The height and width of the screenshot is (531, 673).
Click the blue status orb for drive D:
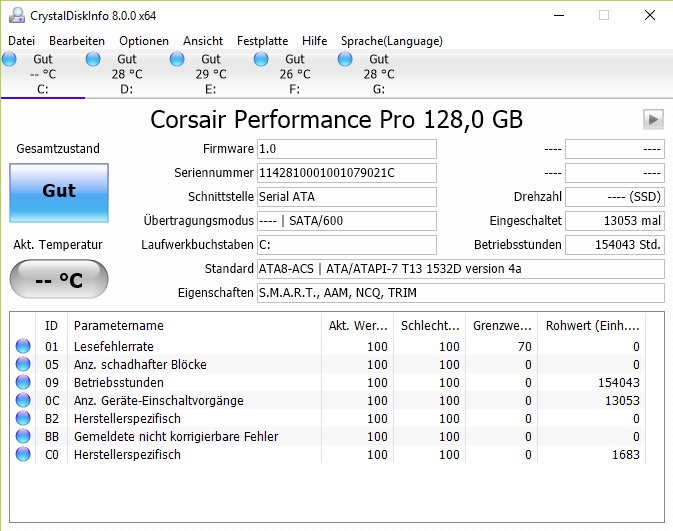[x=93, y=59]
